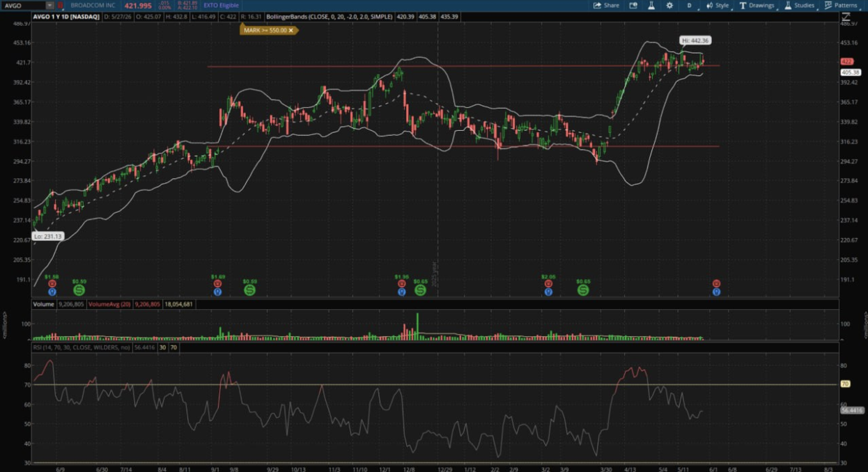Click the RSI (14, 70, 30, CLOSE, WILDERS) header
Viewport: 868px width, 472px height.
click(x=82, y=347)
